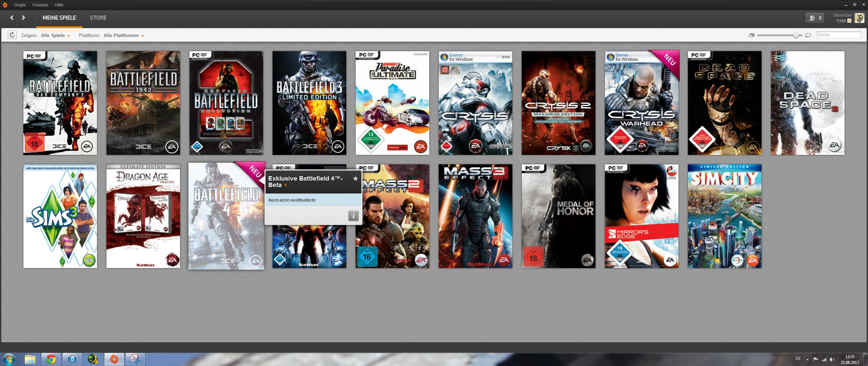
Task: Switch to the STORE tab
Action: 98,18
